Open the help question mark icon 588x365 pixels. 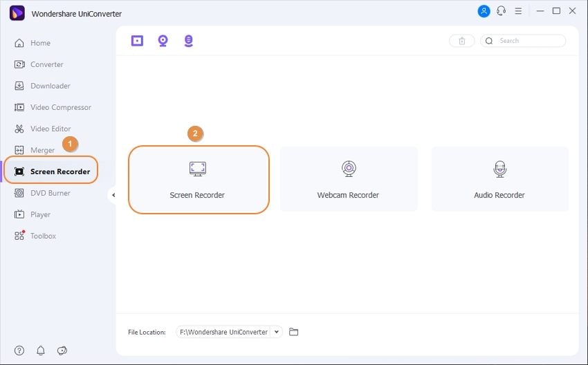click(19, 350)
